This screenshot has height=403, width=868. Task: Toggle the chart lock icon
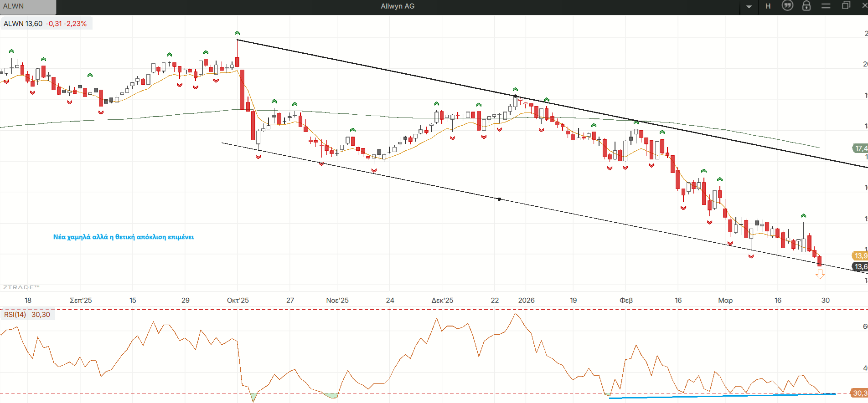806,6
